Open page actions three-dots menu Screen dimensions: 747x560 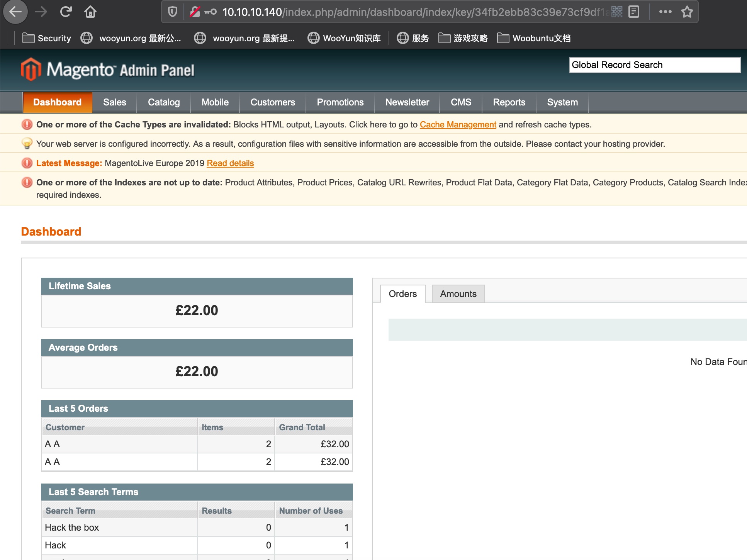pos(665,12)
